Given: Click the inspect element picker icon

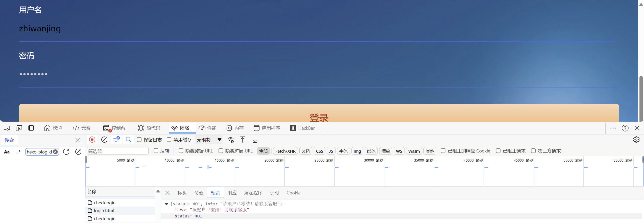Looking at the screenshot, I should click(x=7, y=128).
